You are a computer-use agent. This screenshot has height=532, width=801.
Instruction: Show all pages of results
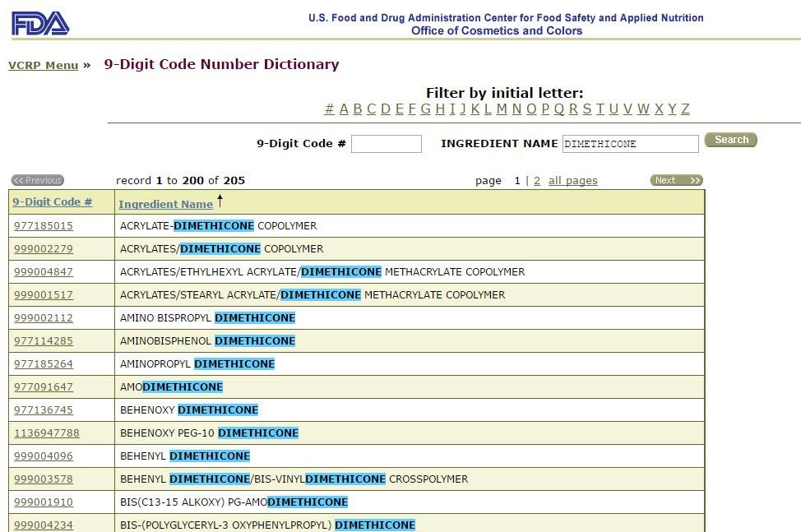tap(572, 181)
